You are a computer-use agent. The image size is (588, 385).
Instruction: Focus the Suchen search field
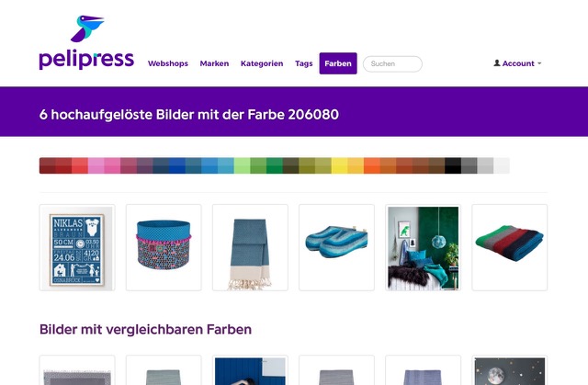[392, 63]
